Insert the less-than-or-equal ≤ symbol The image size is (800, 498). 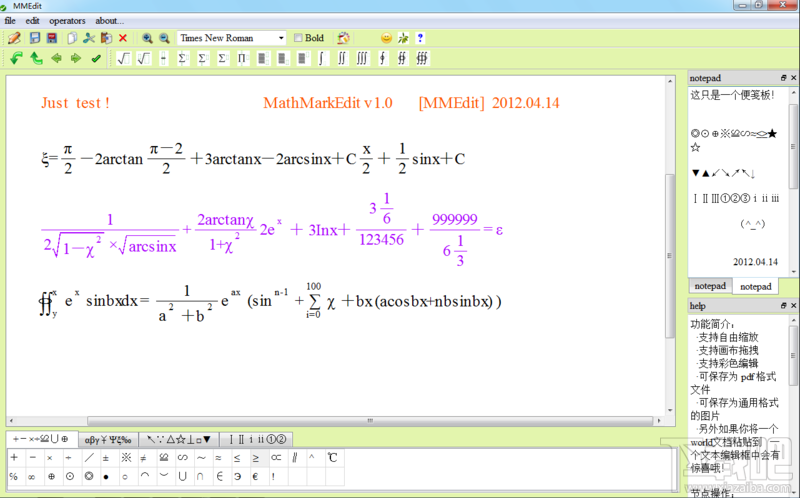pos(237,458)
